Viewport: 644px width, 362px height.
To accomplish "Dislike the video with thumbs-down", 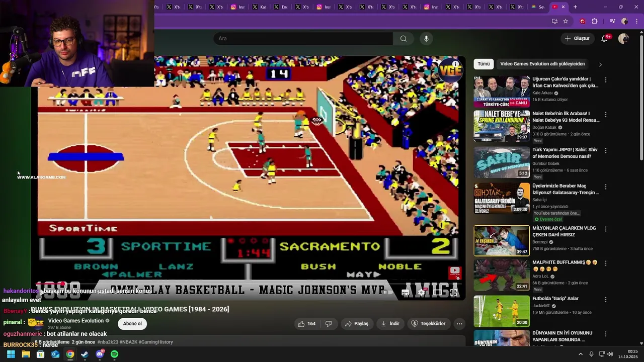I will click(x=329, y=324).
